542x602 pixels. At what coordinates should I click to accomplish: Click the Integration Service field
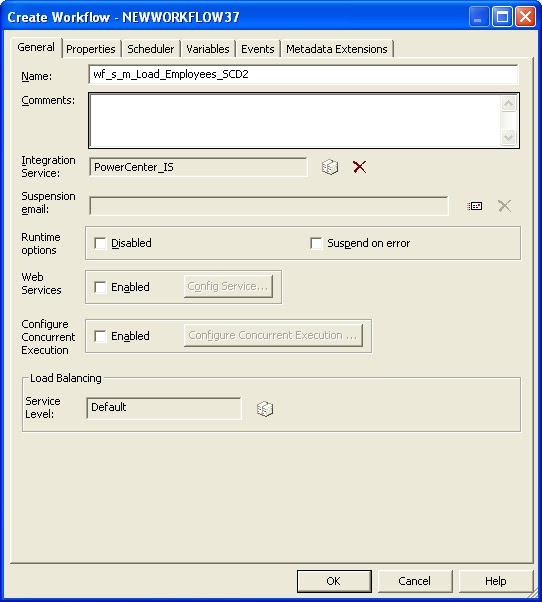(198, 167)
